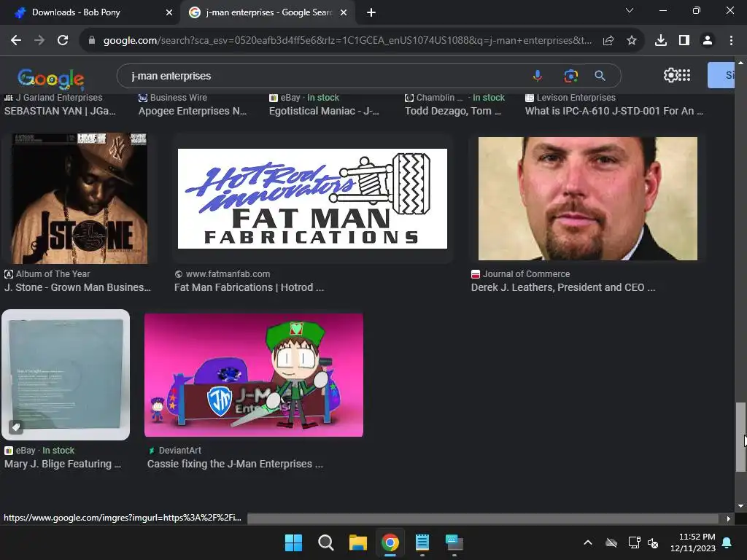Viewport: 747px width, 560px height.
Task: Open notifications bell in system tray
Action: [x=727, y=542]
